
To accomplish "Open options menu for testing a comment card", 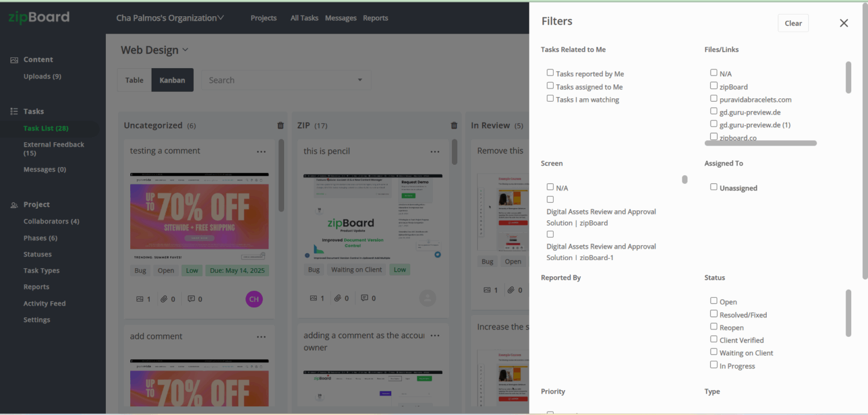I will (x=262, y=151).
